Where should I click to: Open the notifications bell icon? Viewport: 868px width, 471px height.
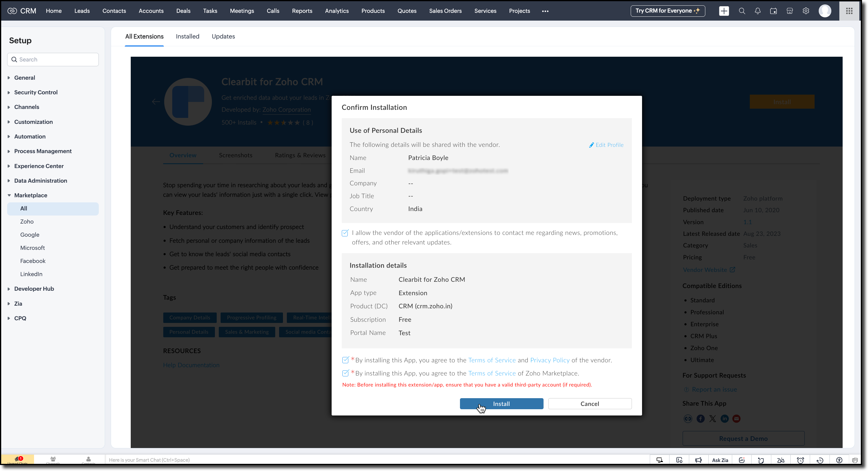pos(758,11)
